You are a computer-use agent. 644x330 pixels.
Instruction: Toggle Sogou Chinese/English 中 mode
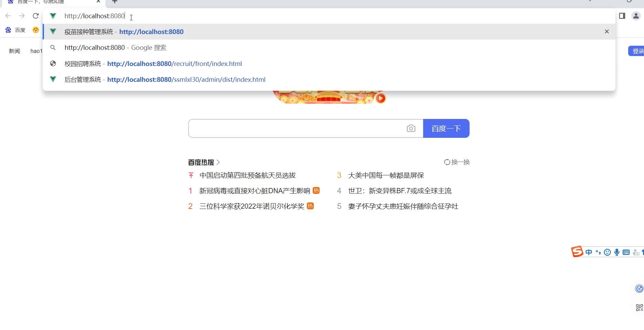(589, 252)
